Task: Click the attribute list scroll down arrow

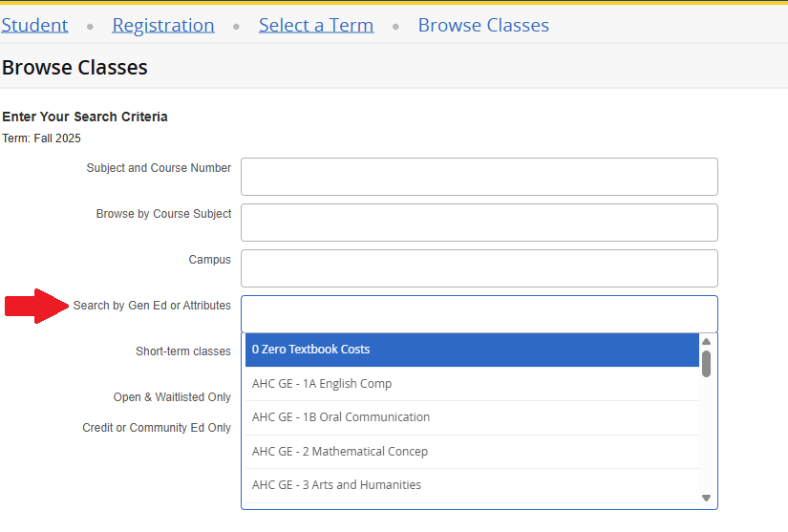Action: 707,498
